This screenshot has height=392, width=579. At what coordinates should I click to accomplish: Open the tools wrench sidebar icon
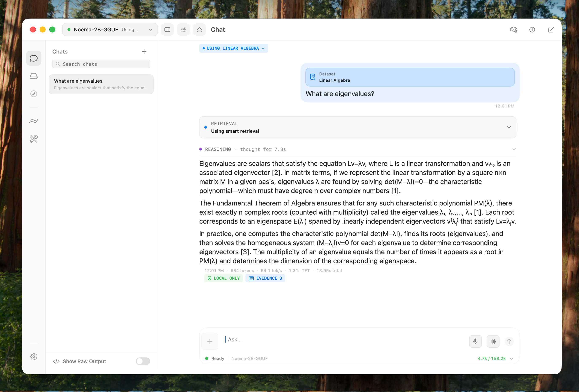34,139
